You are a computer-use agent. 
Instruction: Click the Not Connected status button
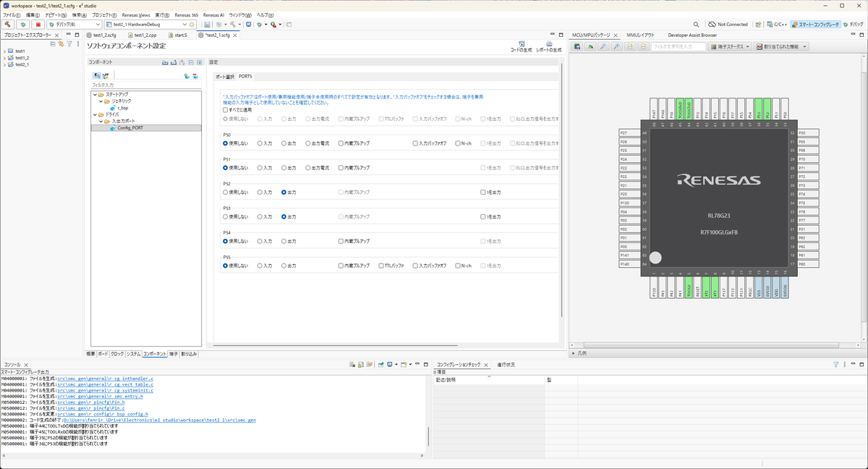click(x=728, y=24)
